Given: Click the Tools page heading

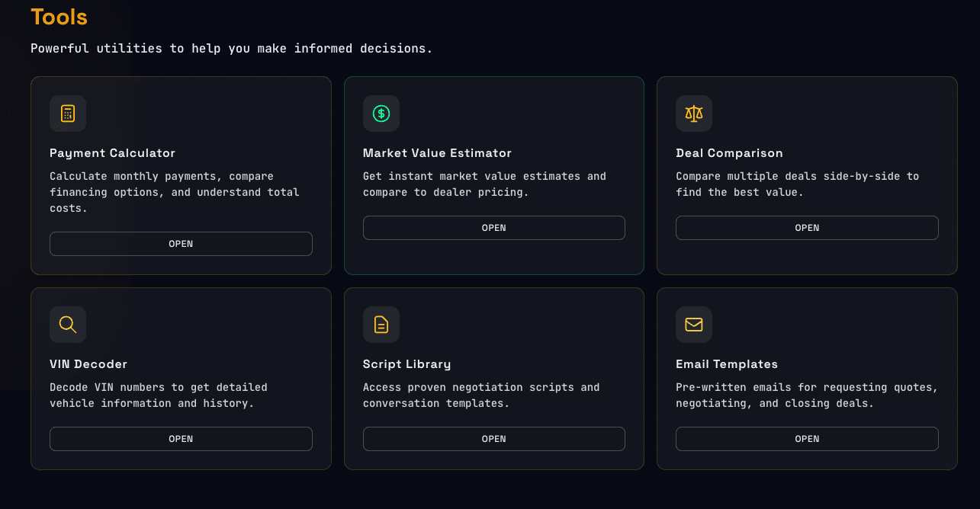Looking at the screenshot, I should (x=59, y=17).
